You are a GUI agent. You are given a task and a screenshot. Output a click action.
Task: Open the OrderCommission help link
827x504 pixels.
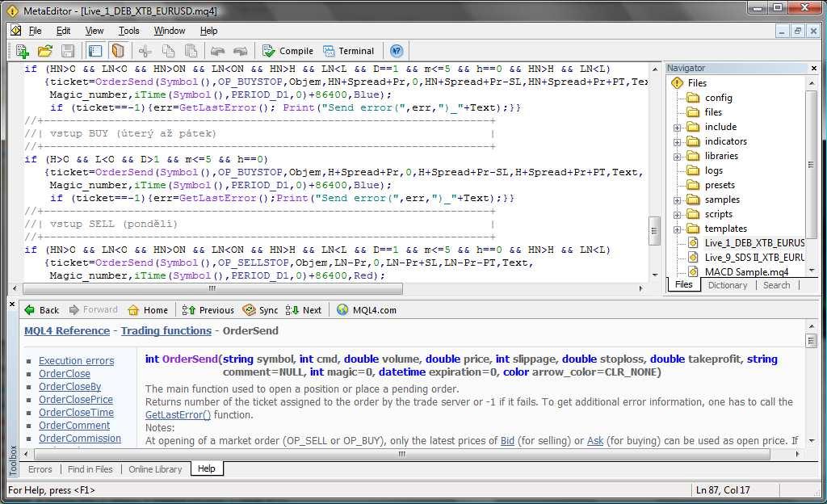pos(80,439)
